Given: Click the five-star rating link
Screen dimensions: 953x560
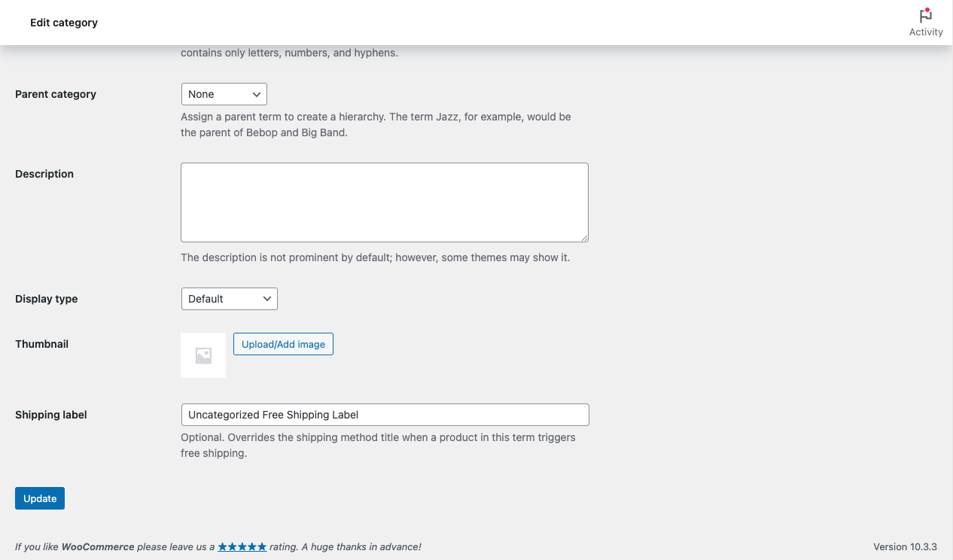Looking at the screenshot, I should [x=242, y=547].
